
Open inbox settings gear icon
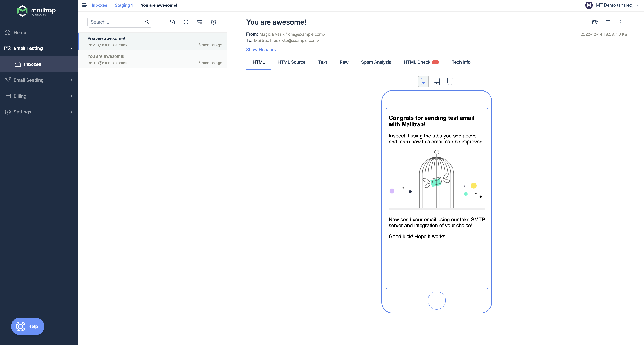point(213,22)
